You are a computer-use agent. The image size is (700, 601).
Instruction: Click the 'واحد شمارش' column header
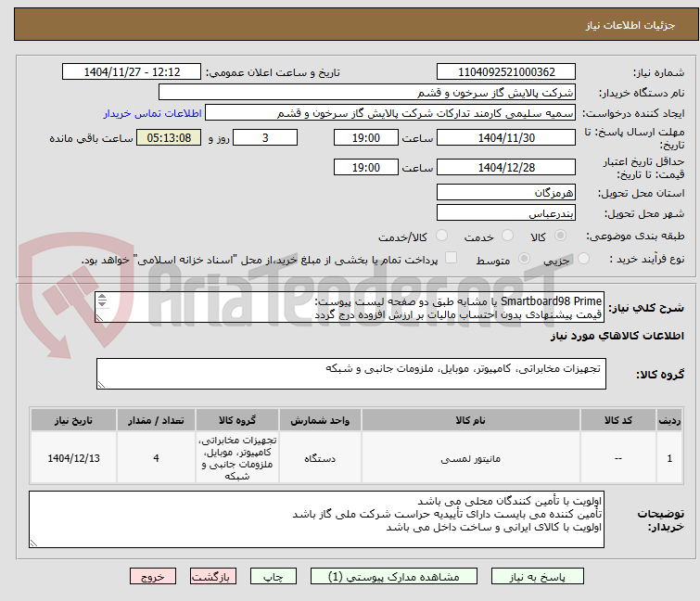320,421
